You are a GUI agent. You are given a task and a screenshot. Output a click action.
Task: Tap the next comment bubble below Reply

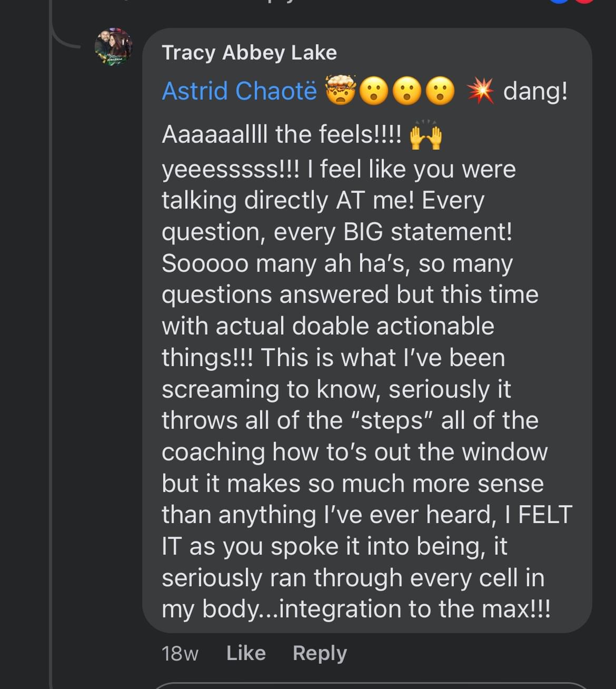pos(369,686)
